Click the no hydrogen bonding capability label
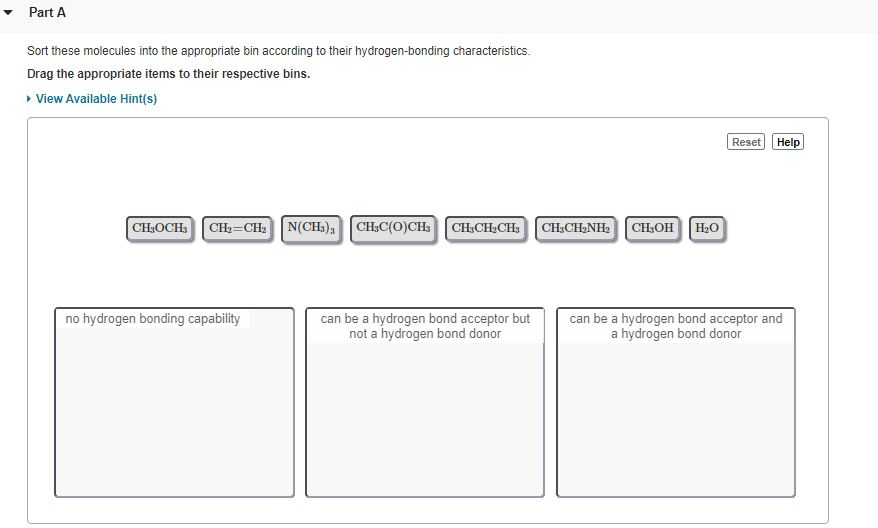The height and width of the screenshot is (528, 878). point(153,319)
